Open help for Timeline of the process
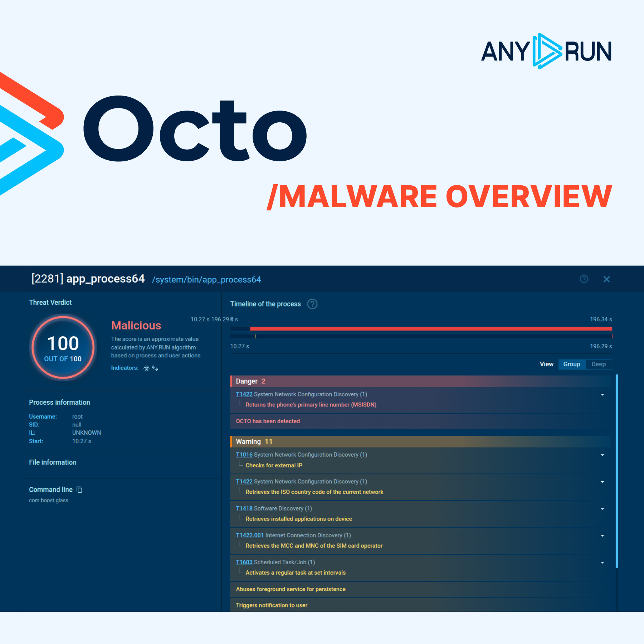The height and width of the screenshot is (644, 644). tap(312, 304)
